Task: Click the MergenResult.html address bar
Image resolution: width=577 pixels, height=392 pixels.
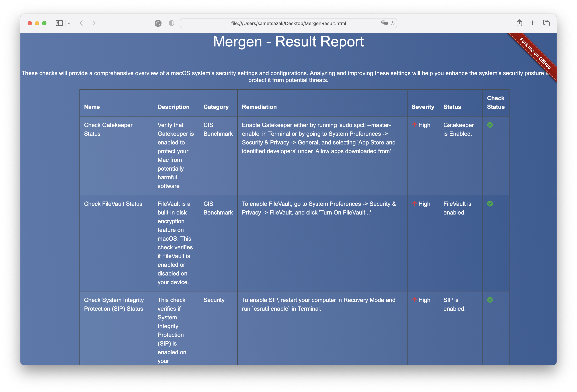Action: click(288, 23)
